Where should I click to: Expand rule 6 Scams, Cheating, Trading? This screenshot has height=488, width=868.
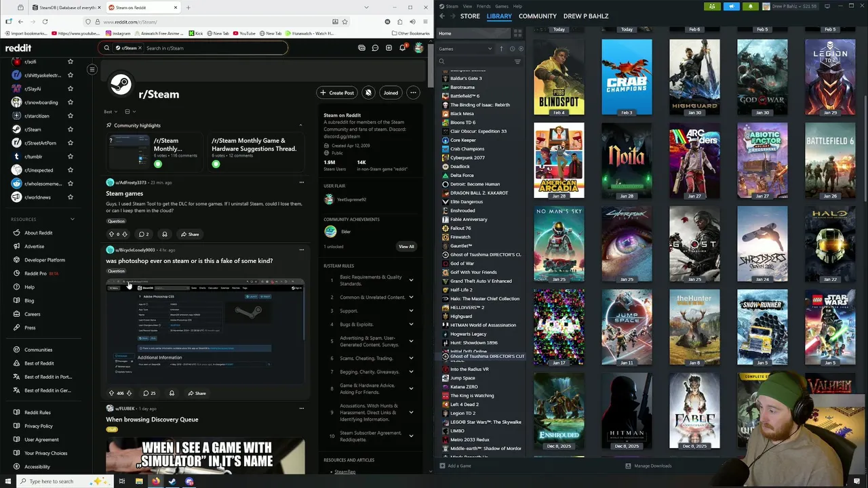tap(411, 358)
